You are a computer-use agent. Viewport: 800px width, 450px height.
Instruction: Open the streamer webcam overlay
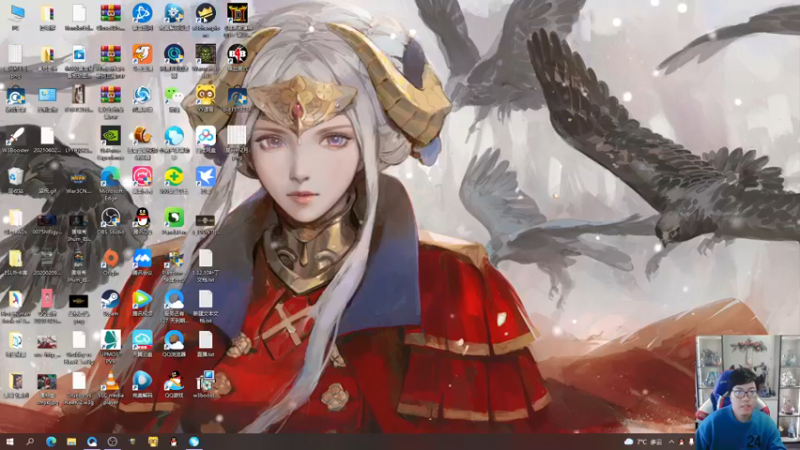pos(747,392)
